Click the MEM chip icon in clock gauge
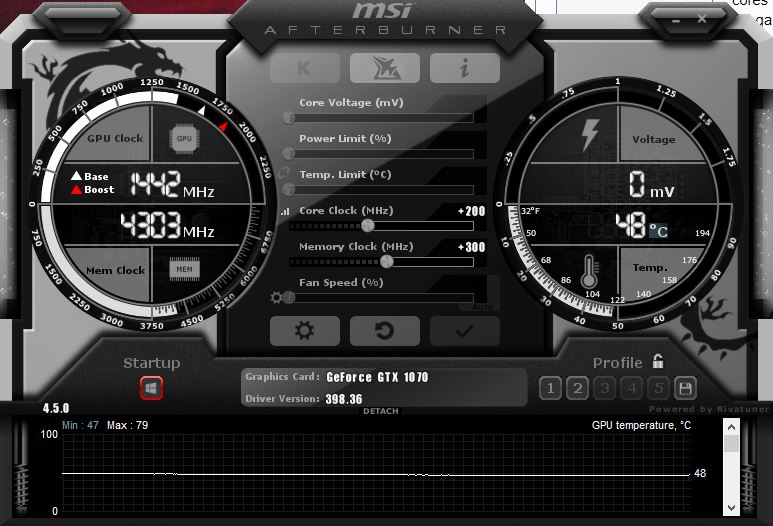This screenshot has width=773, height=526. coord(184,269)
